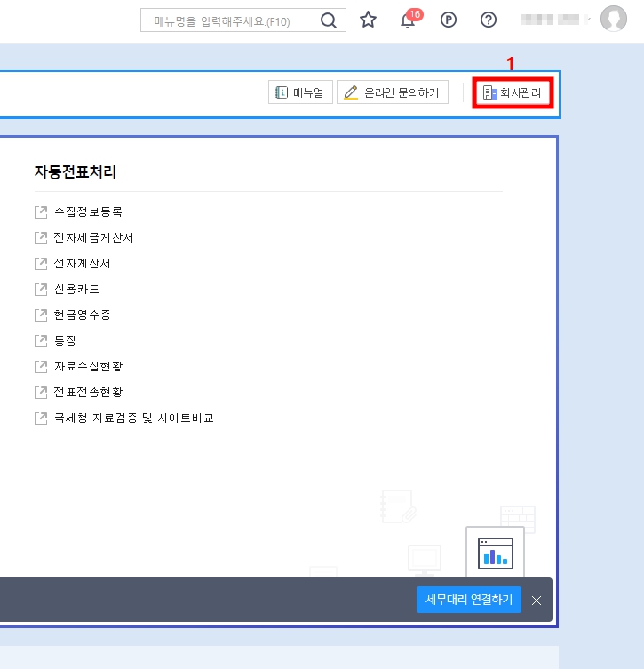Click the bar chart dashboard icon
The height and width of the screenshot is (669, 644).
pyautogui.click(x=495, y=553)
